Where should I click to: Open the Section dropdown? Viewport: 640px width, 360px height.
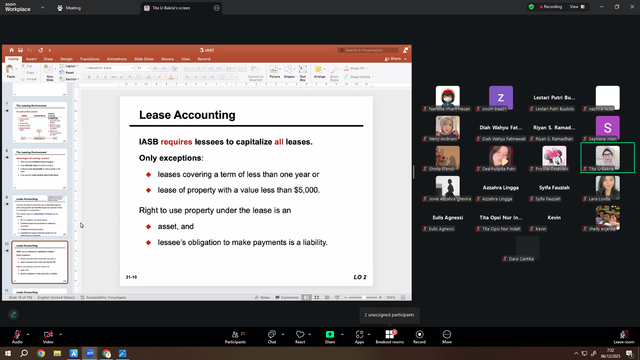(69, 79)
